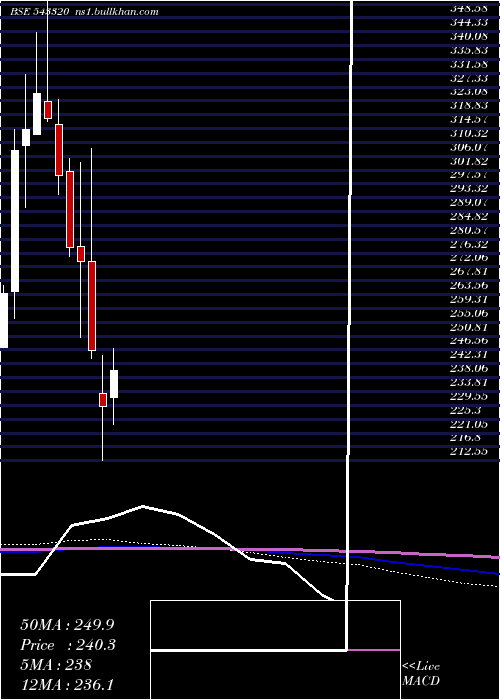Click the small red candle near 229
This screenshot has height=700, width=500.
tap(103, 400)
